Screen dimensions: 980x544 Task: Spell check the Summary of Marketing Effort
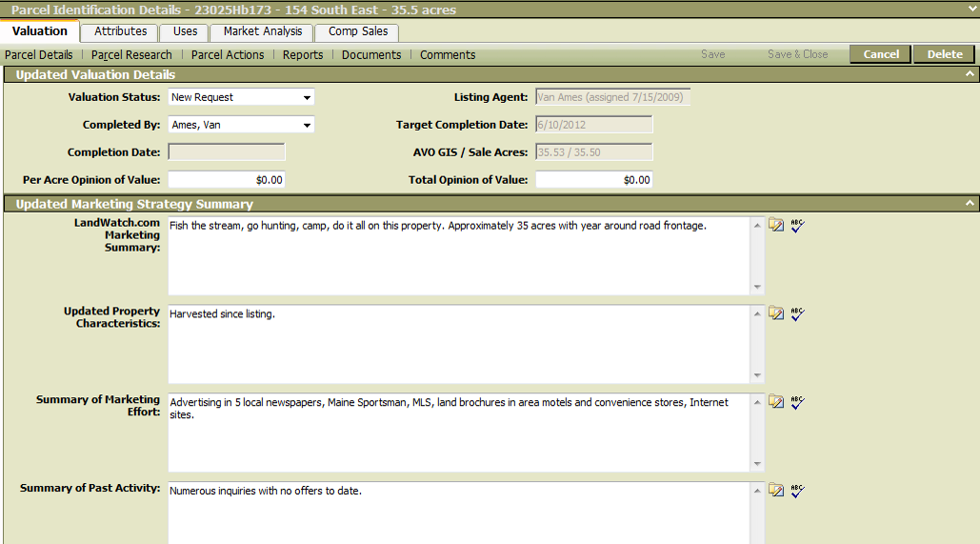point(797,402)
